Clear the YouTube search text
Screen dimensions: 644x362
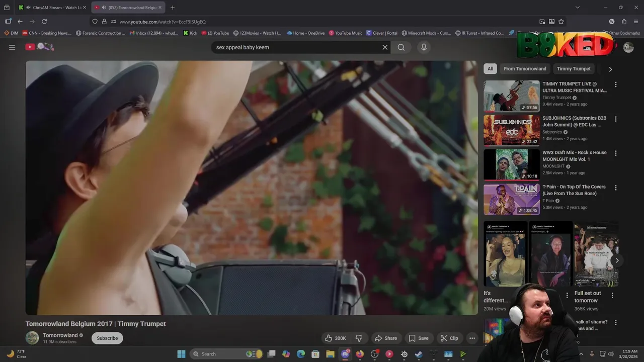pos(385,47)
